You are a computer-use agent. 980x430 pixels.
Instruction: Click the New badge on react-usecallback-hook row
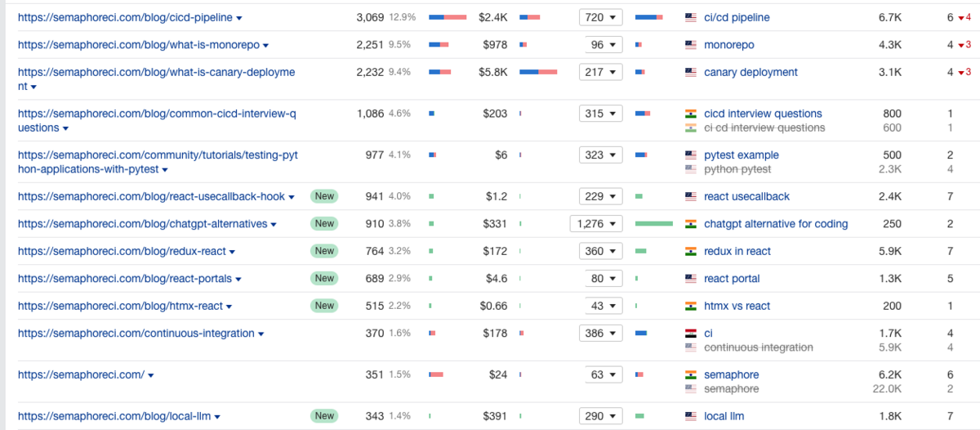point(324,196)
